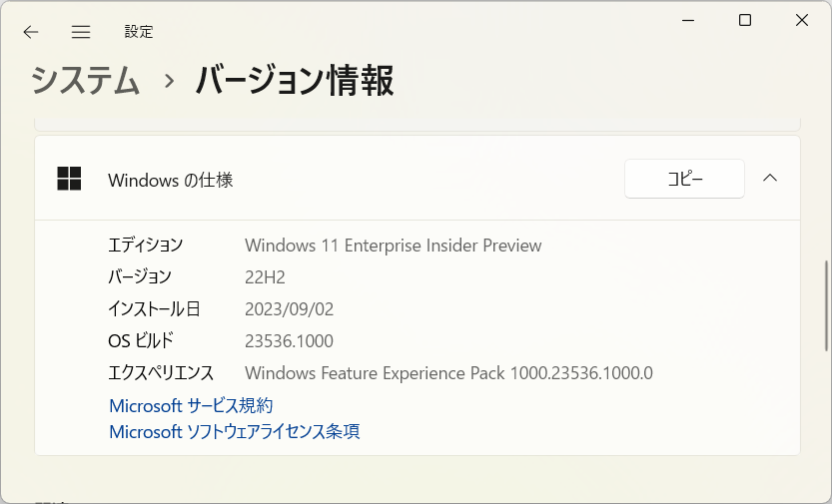Click the エクスペリエンス label
832x504 pixels.
[x=161, y=373]
